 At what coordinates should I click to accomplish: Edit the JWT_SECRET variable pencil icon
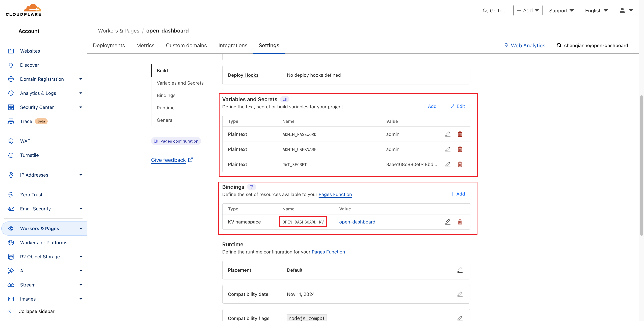click(448, 164)
